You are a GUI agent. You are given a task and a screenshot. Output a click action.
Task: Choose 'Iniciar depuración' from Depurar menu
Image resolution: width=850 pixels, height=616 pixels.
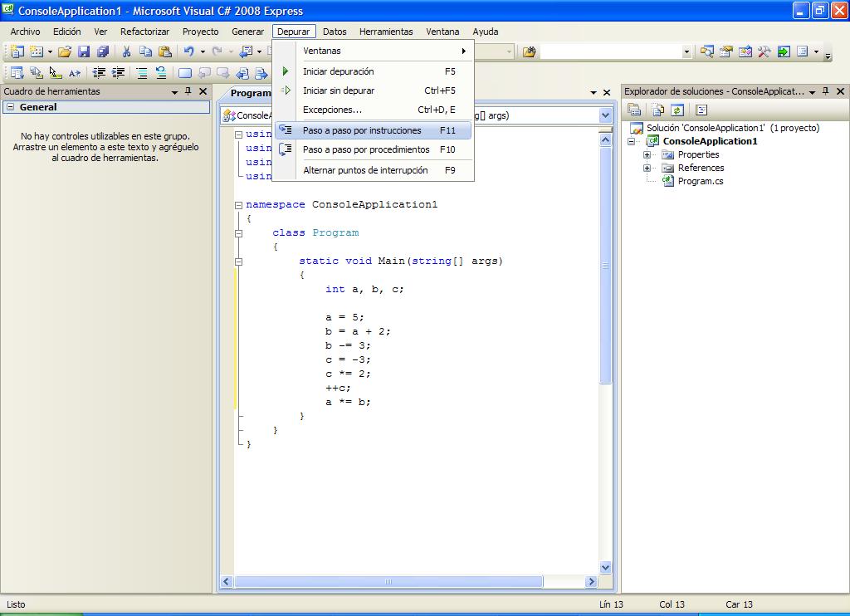click(339, 72)
